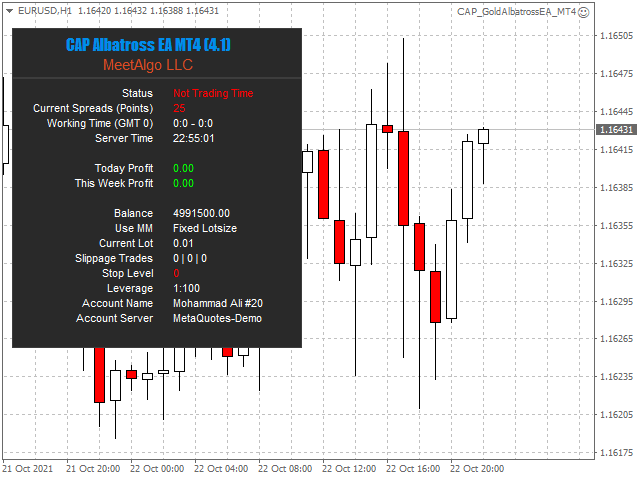Click the MetaQuotes-Demo server text
The width and height of the screenshot is (640, 480).
pos(218,318)
